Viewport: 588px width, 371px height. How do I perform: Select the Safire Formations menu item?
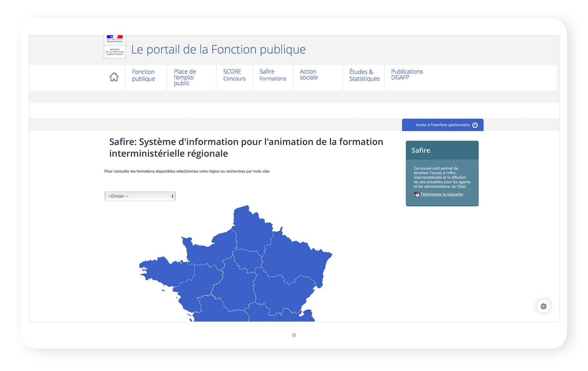pyautogui.click(x=272, y=75)
